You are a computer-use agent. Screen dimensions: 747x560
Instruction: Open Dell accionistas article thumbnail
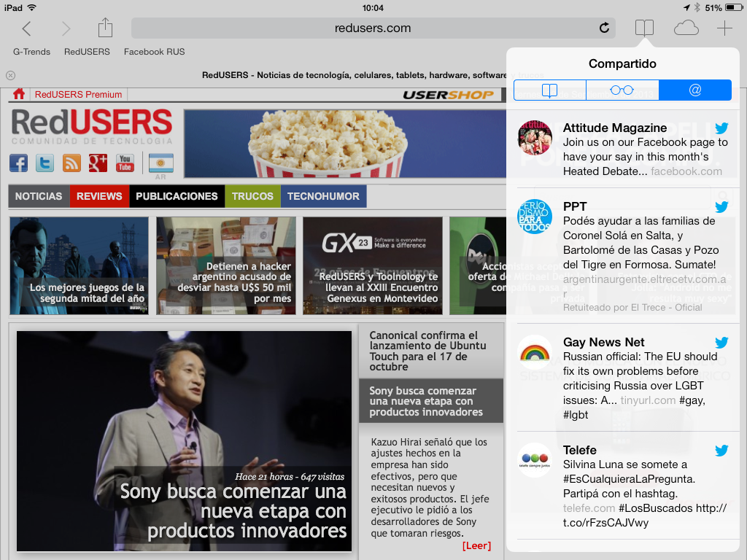coord(478,265)
